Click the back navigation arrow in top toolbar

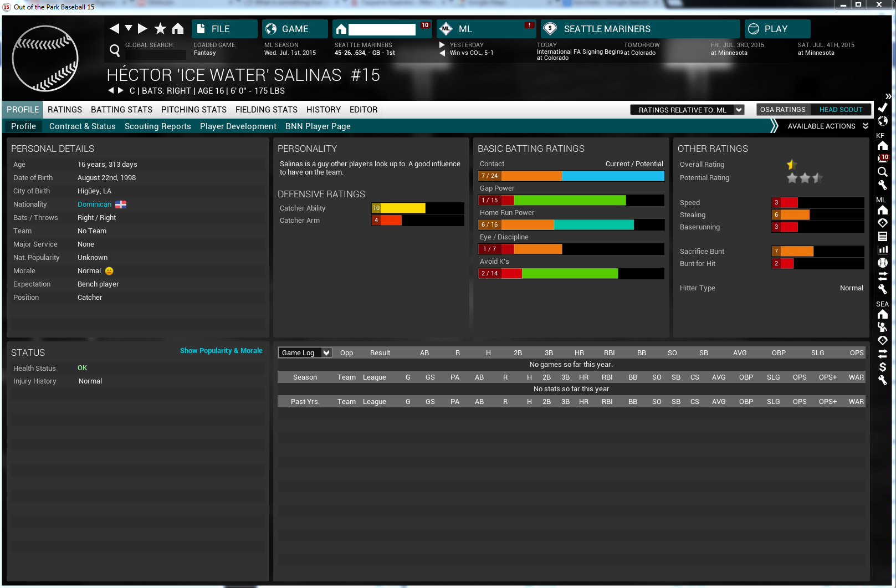coord(115,28)
